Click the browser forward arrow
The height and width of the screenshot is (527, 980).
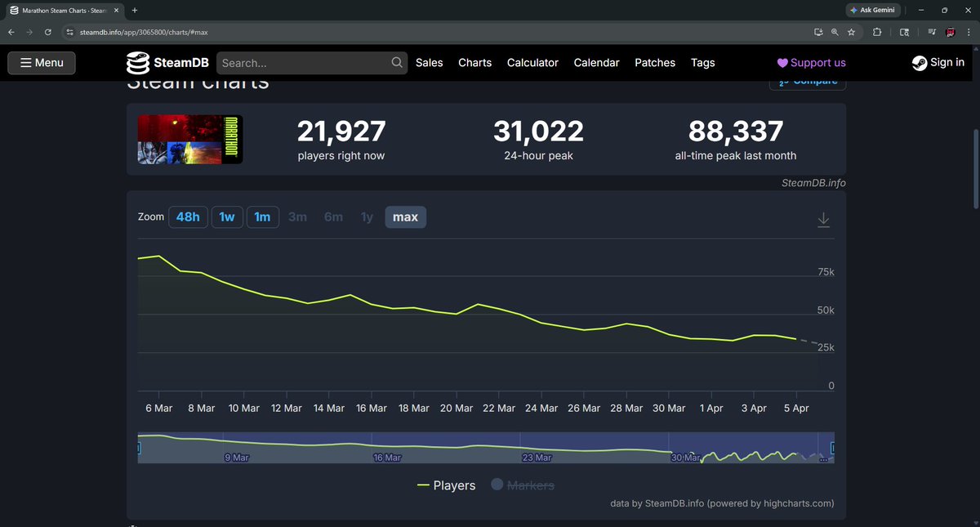(30, 32)
